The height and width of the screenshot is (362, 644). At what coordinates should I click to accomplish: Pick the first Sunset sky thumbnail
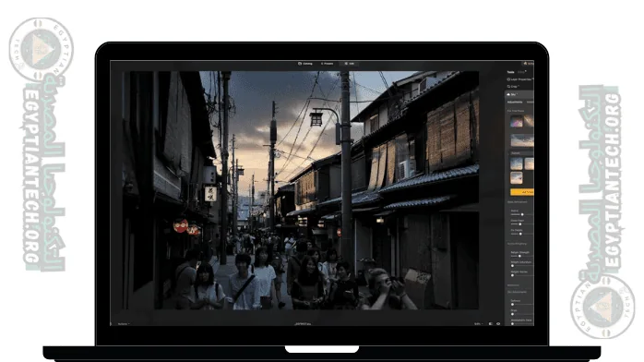[x=517, y=163]
